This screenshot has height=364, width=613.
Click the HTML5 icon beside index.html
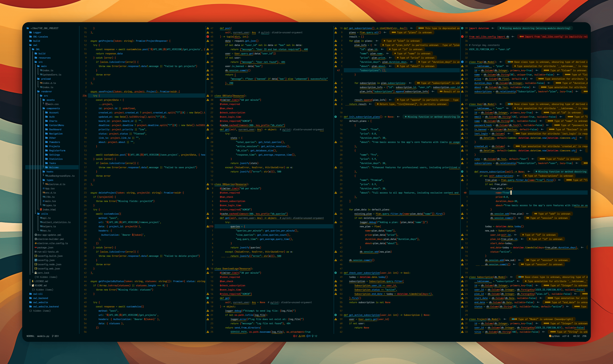coord(41,210)
